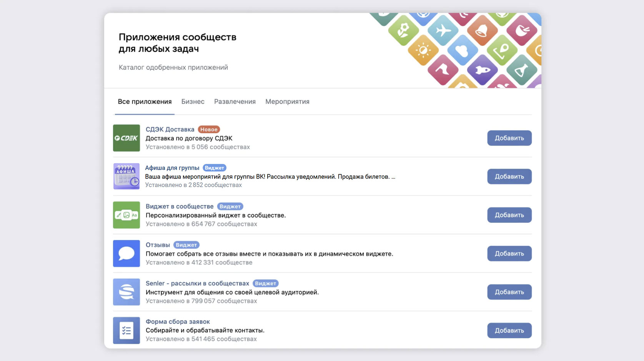Click the green Виджет в сообществе icon
The width and height of the screenshot is (644, 361).
[126, 215]
